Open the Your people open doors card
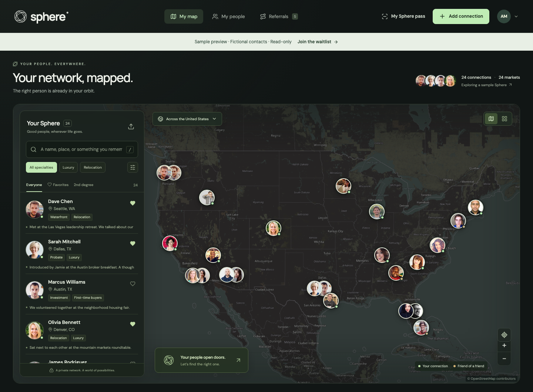This screenshot has height=392, width=533. (201, 360)
